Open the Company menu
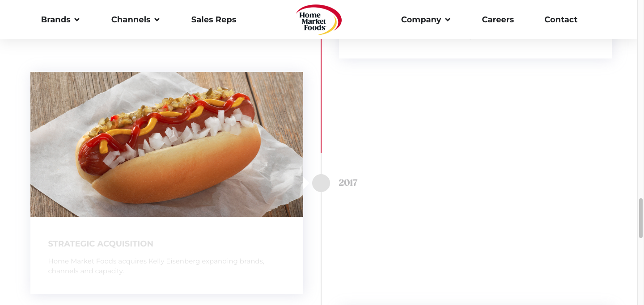644x305 pixels. pos(426,20)
